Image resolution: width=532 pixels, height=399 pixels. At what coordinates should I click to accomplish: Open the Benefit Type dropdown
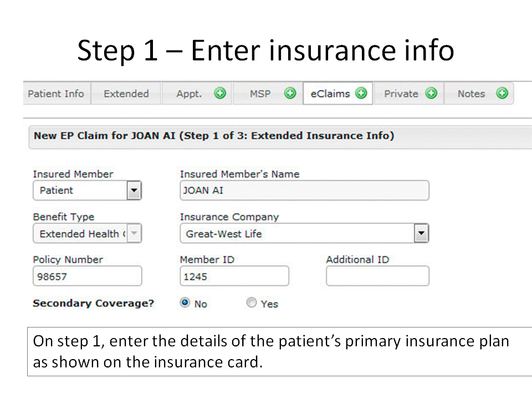tap(134, 234)
